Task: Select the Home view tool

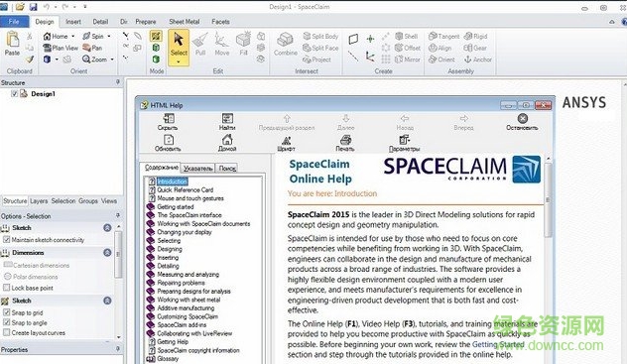Action: coord(56,37)
